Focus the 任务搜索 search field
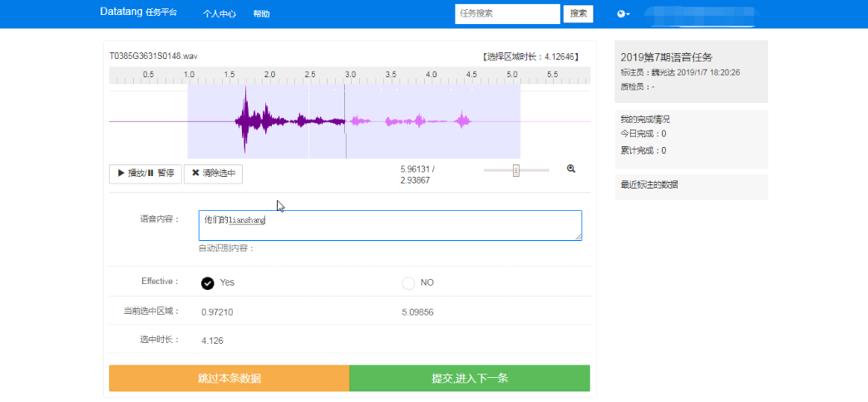This screenshot has width=868, height=402. coord(507,14)
